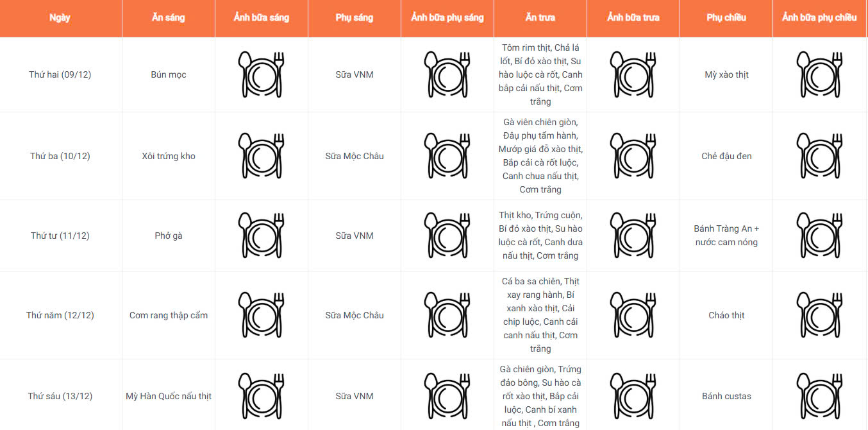Click the Ngày column header
The height and width of the screenshot is (430, 868).
[x=60, y=18]
